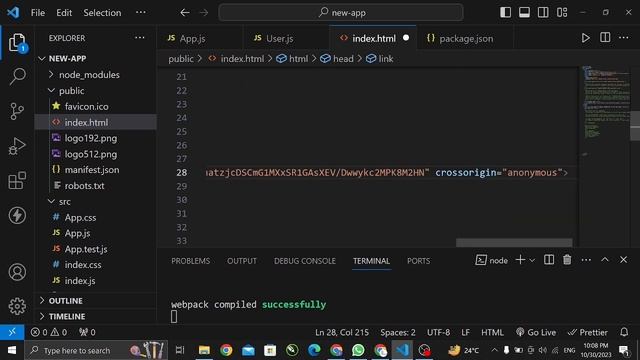Screen dimensions: 640x360
Task: Open notifications bell in status bar
Action: [x=624, y=332]
